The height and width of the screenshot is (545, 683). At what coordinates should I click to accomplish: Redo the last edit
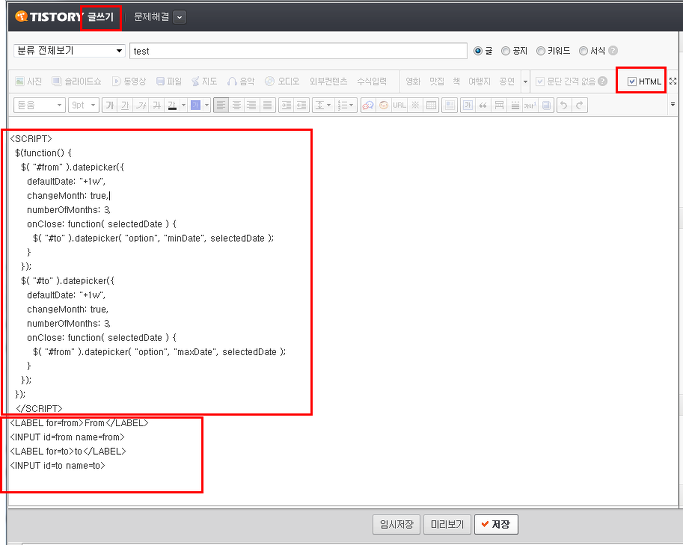point(579,105)
